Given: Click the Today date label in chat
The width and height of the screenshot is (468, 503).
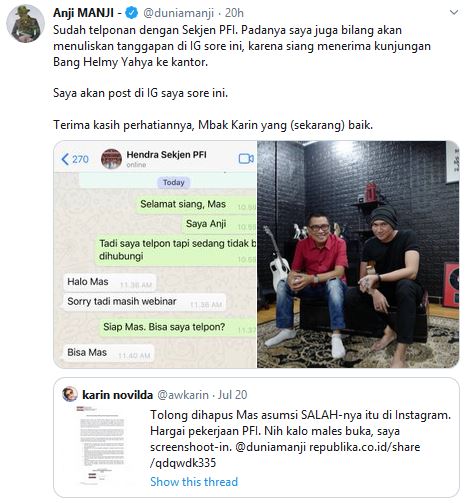Looking at the screenshot, I should coord(173,182).
